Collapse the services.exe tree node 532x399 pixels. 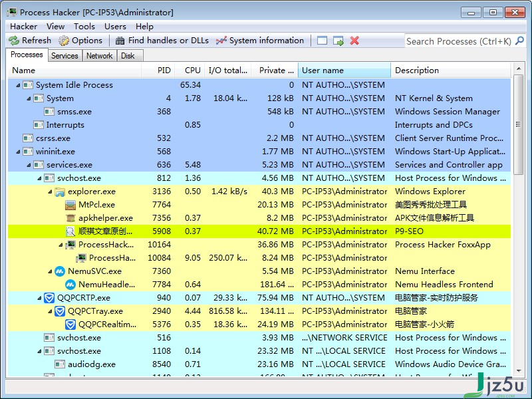tap(29, 165)
